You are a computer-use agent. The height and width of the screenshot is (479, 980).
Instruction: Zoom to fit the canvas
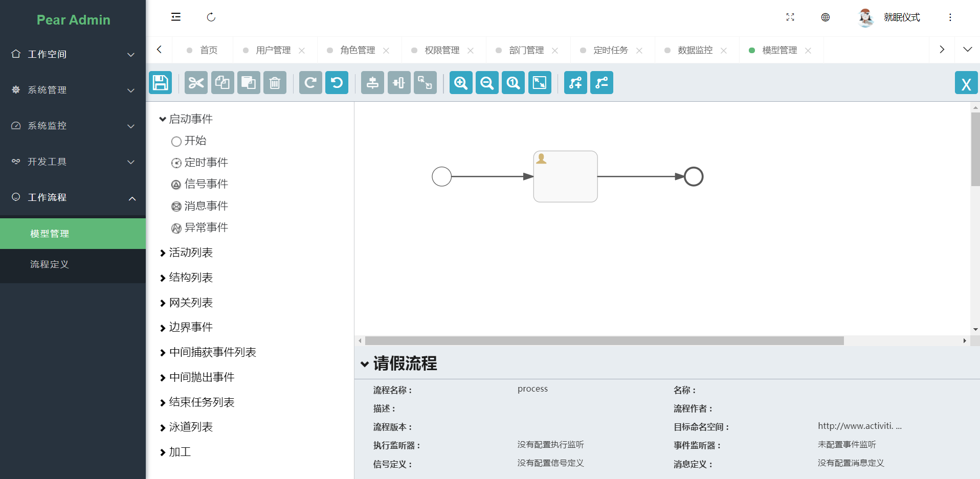pos(540,82)
